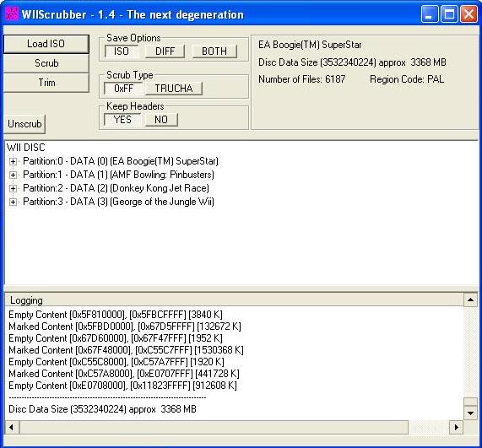Click the log horizontal scroll right arrow
This screenshot has height=448, width=482.
[x=457, y=428]
